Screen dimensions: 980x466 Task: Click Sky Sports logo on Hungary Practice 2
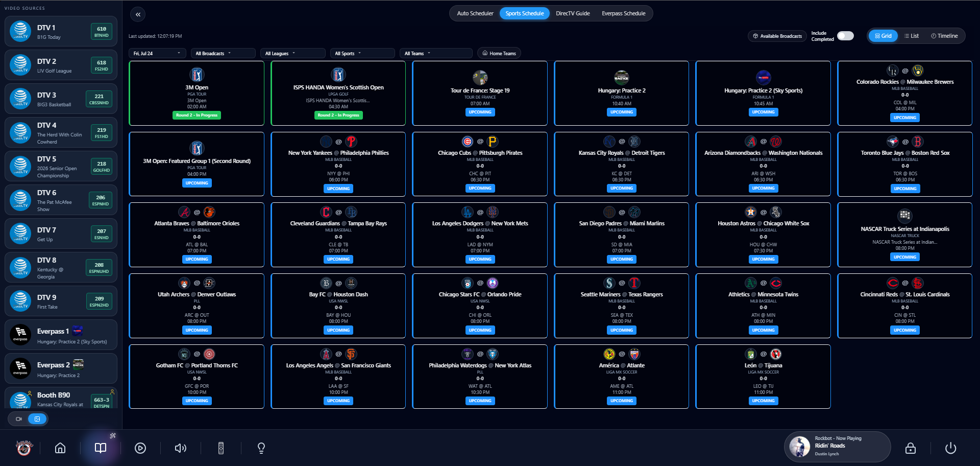click(x=763, y=78)
